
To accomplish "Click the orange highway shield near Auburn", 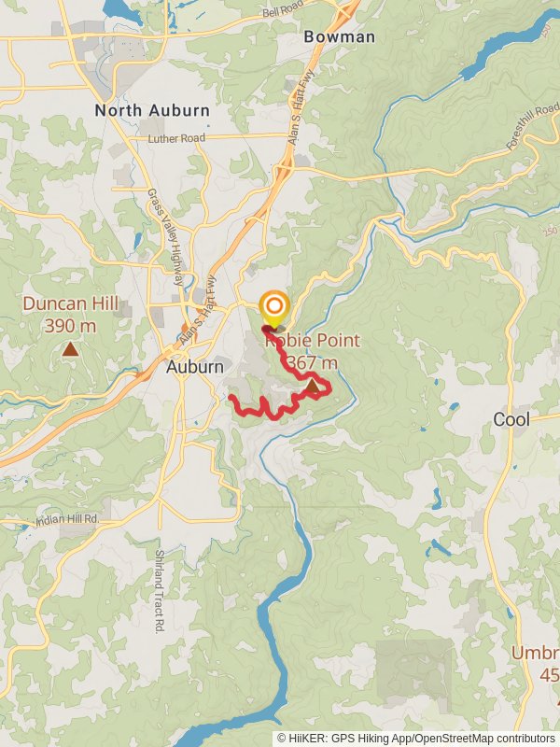I will point(185,329).
